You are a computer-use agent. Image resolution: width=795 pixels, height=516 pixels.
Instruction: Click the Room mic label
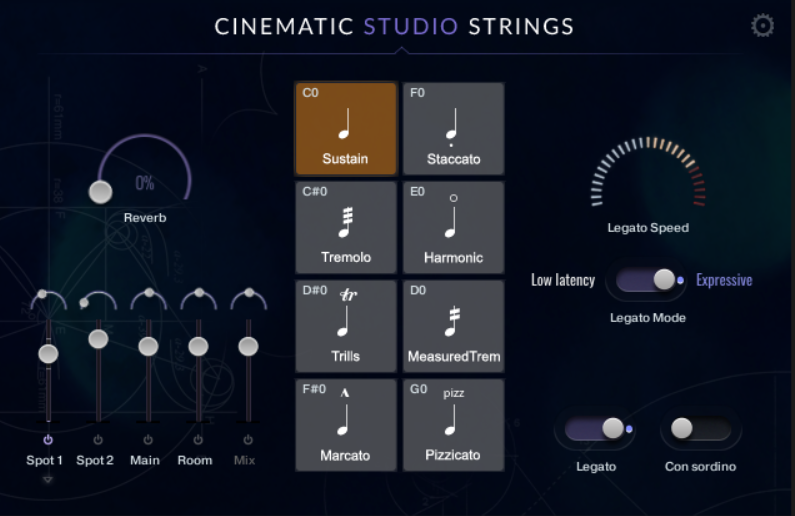(195, 460)
